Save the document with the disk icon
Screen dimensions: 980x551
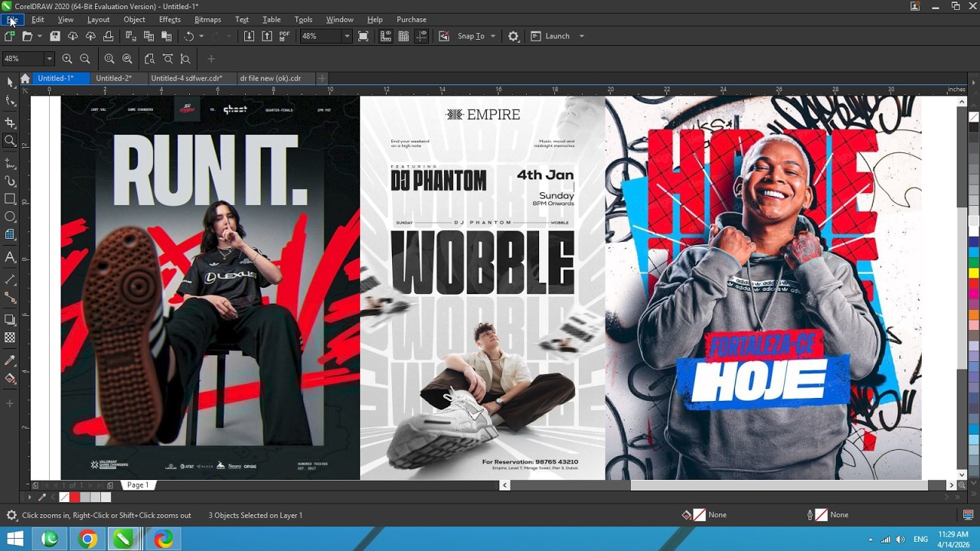click(55, 36)
